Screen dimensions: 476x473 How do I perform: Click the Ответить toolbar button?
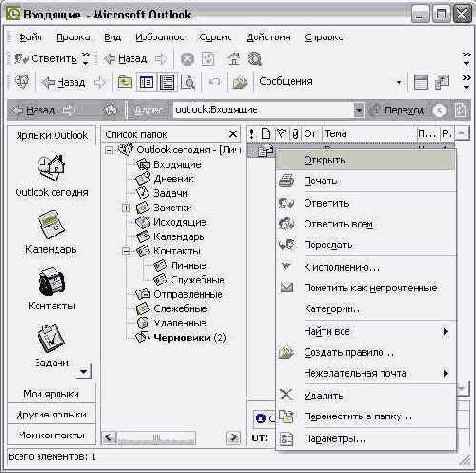pyautogui.click(x=46, y=59)
